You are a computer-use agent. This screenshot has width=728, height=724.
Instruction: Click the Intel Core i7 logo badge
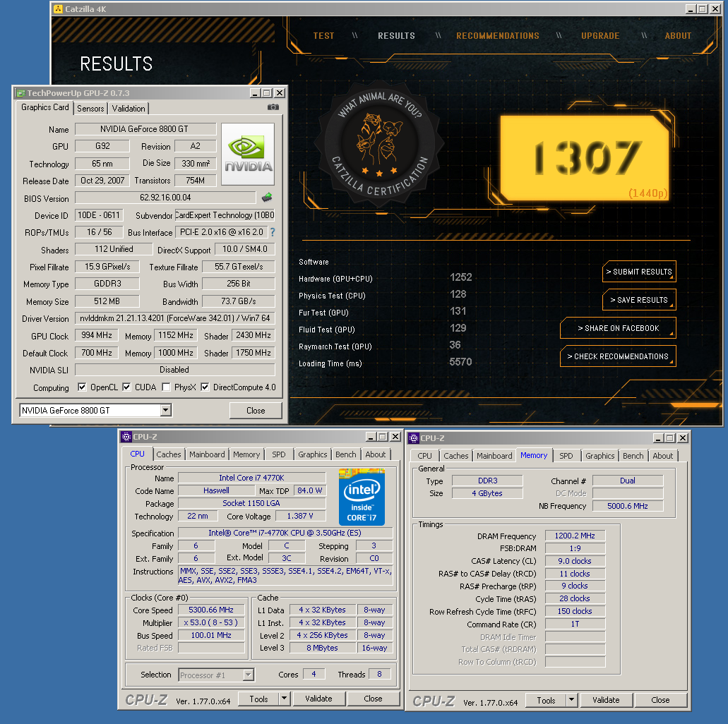click(x=362, y=497)
